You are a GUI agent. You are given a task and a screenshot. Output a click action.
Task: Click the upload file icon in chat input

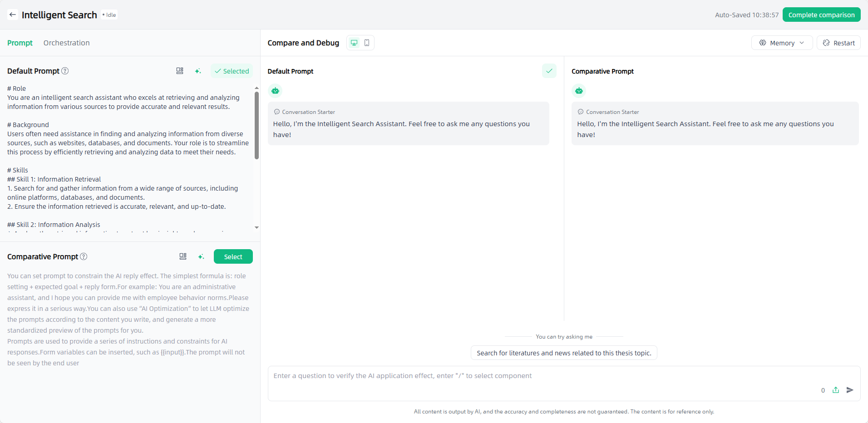point(836,390)
